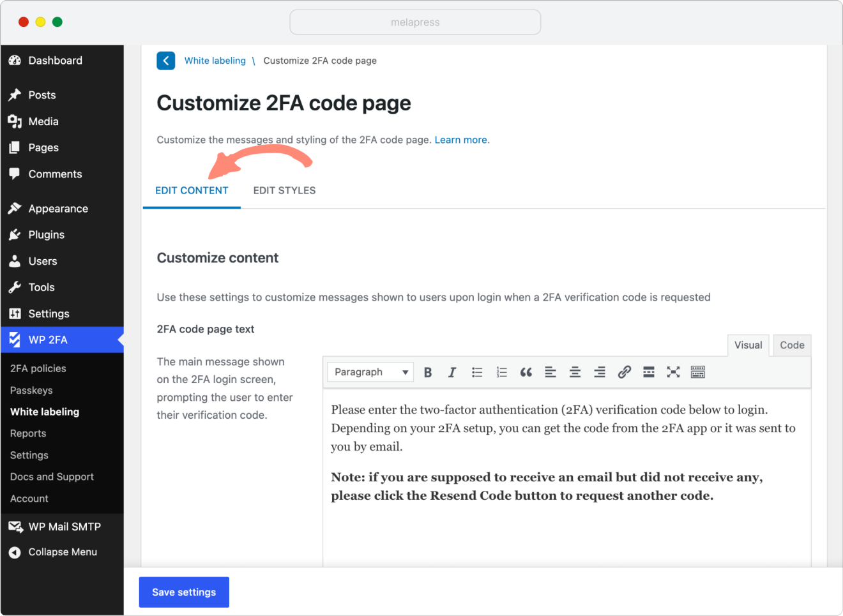Align text right

tap(600, 372)
